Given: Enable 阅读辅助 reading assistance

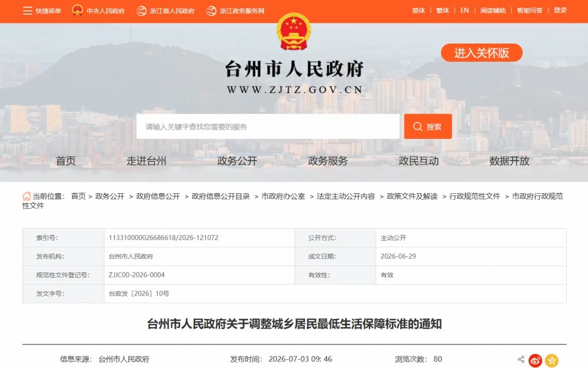Looking at the screenshot, I should (x=493, y=10).
